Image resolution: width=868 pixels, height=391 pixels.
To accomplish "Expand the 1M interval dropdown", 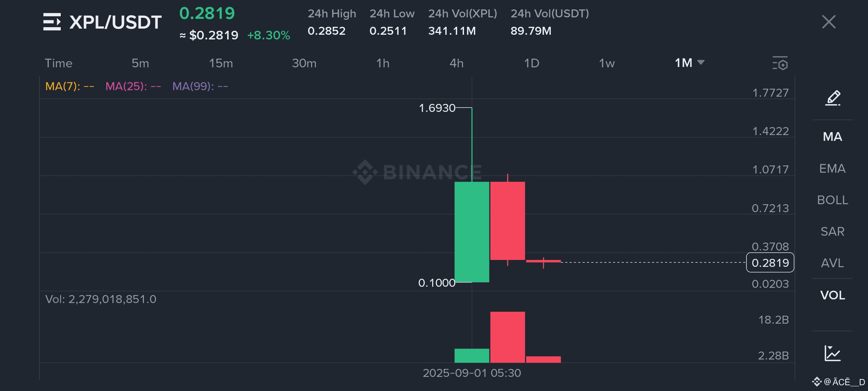I will point(689,63).
